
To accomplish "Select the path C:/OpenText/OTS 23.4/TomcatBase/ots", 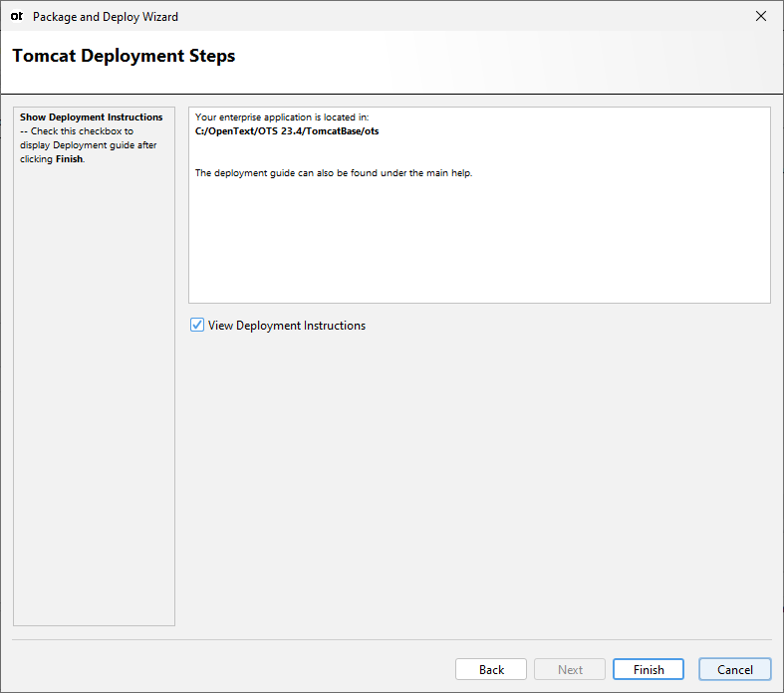I will (x=287, y=131).
